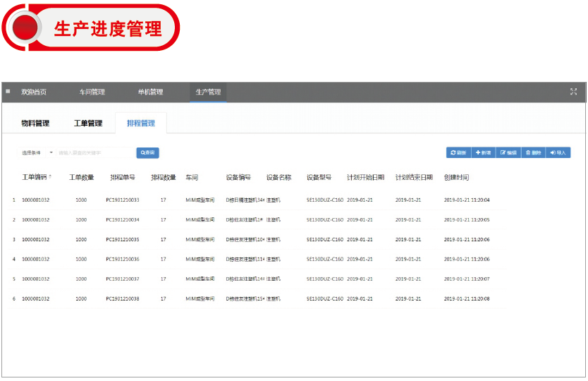Screen dimensions: 588x381
Task: Click the 排程单号 column header
Action: [x=123, y=177]
